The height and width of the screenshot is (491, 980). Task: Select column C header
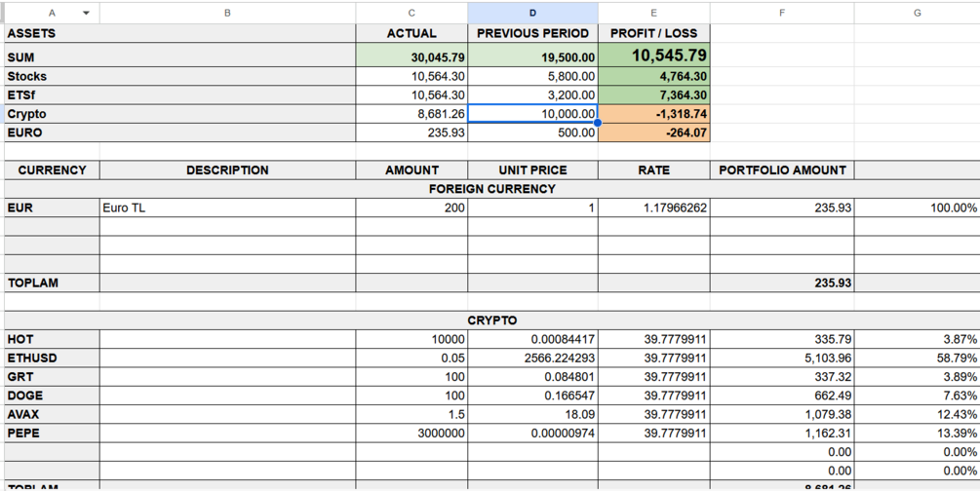[x=412, y=13]
